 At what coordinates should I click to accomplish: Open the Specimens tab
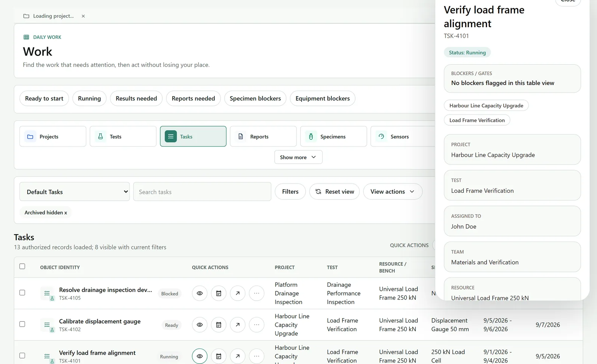pos(333,136)
